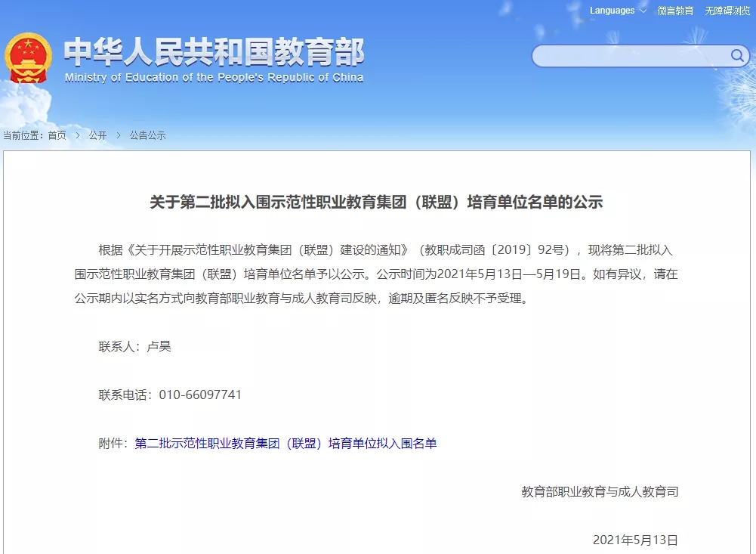
Task: Click the arrow between 公开 and 公告公示
Action: tap(118, 135)
